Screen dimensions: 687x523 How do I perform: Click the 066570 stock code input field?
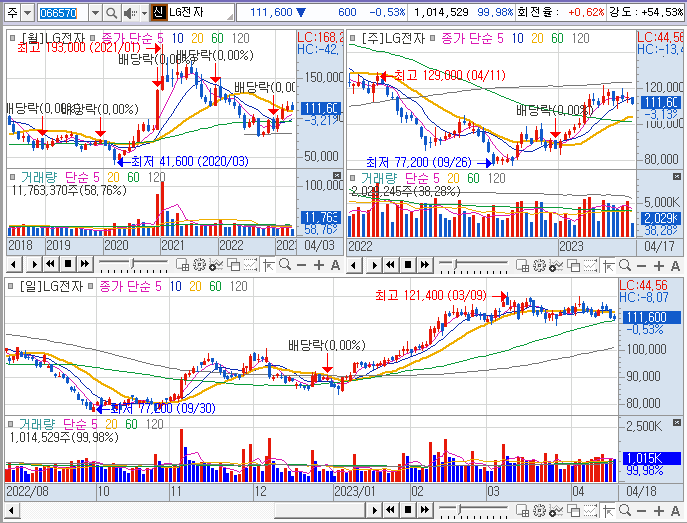point(63,13)
